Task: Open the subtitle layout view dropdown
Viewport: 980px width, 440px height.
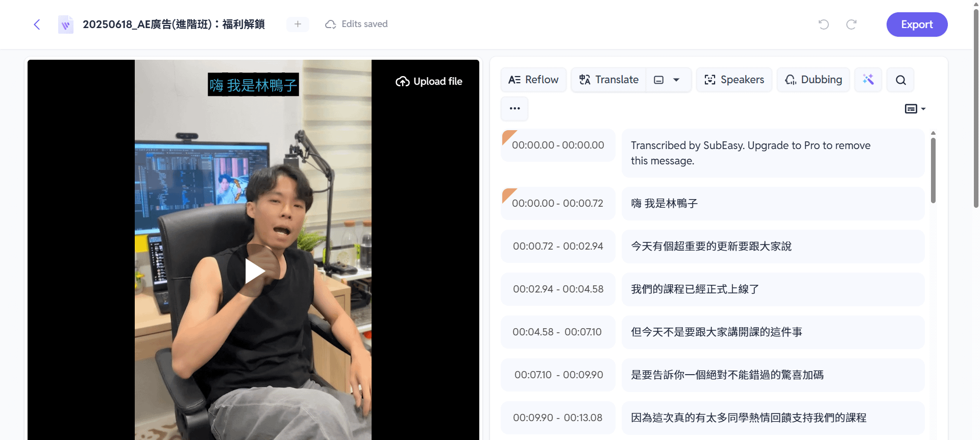Action: (x=915, y=109)
